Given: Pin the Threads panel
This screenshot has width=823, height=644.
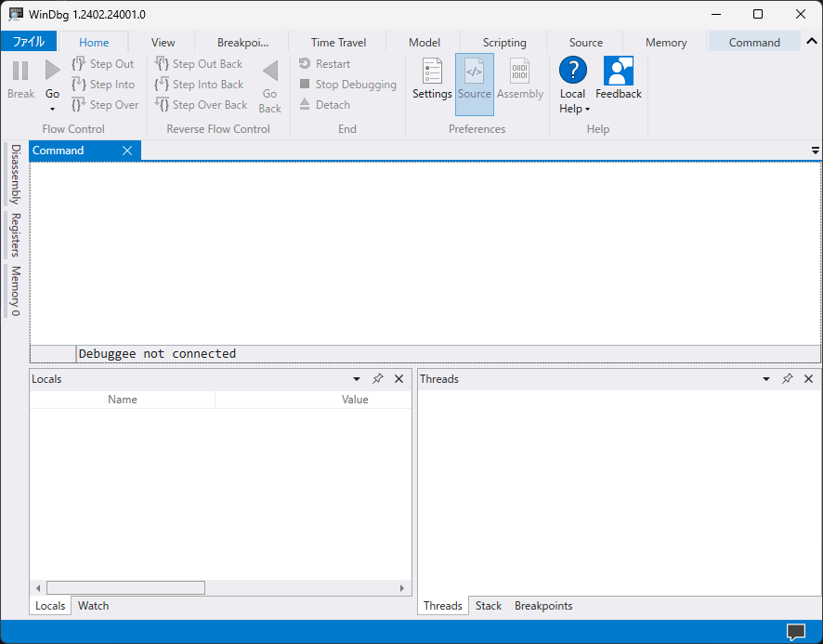Looking at the screenshot, I should 787,379.
